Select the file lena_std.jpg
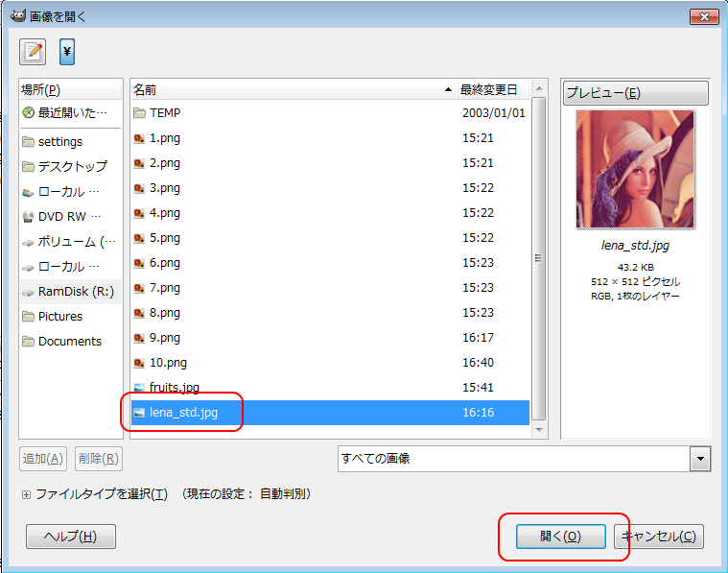 [x=330, y=413]
